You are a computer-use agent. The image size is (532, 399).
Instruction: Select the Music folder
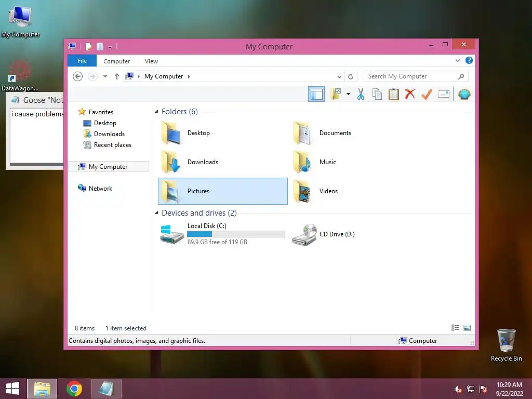pyautogui.click(x=354, y=162)
